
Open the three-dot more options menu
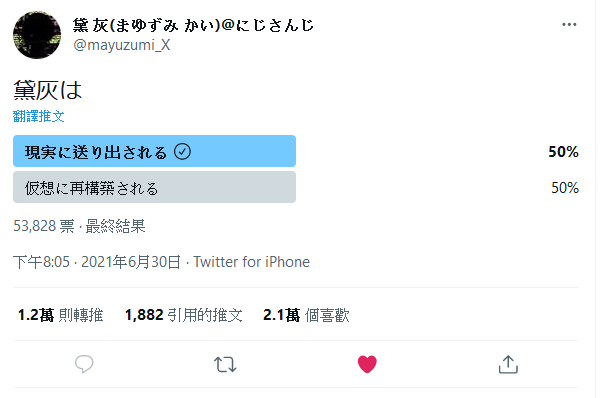click(569, 24)
